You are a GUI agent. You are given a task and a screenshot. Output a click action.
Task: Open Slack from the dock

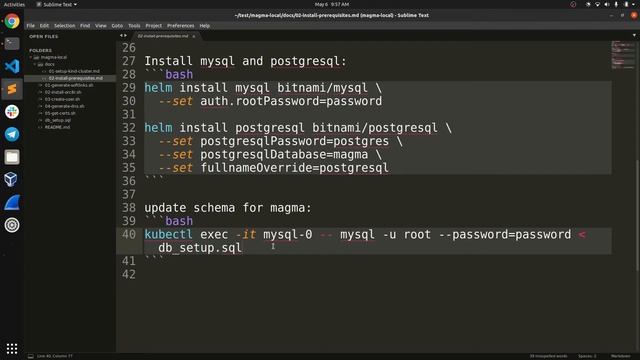(x=12, y=111)
